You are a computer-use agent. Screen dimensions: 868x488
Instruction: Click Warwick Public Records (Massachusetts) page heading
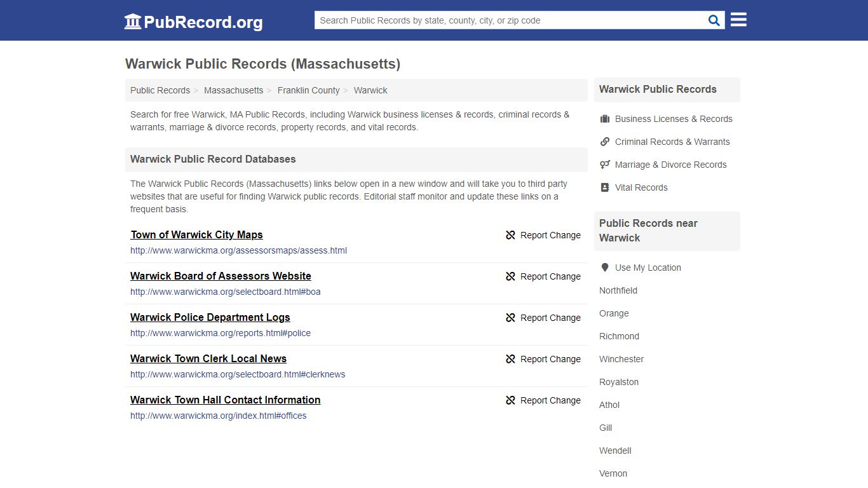(262, 64)
